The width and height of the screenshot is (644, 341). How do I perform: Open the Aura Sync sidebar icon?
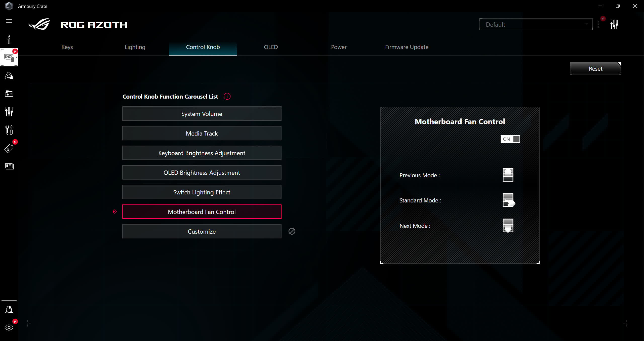point(9,76)
